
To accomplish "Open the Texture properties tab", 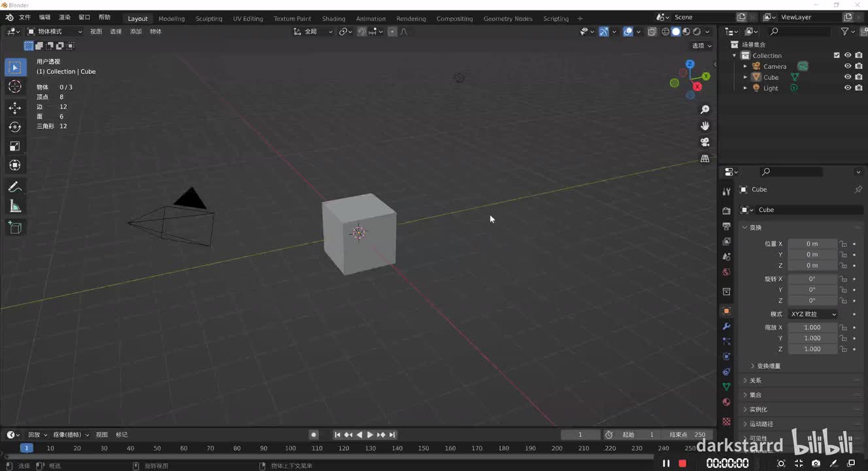I will (x=726, y=421).
